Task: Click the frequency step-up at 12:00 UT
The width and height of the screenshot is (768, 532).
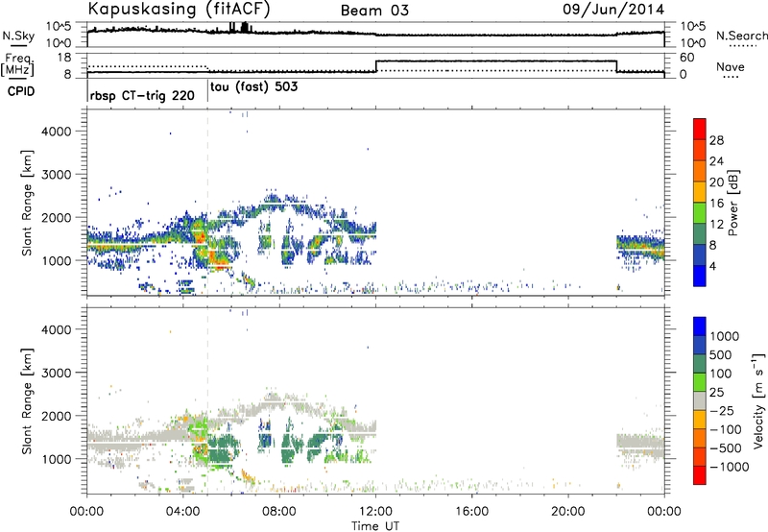Action: coord(375,66)
